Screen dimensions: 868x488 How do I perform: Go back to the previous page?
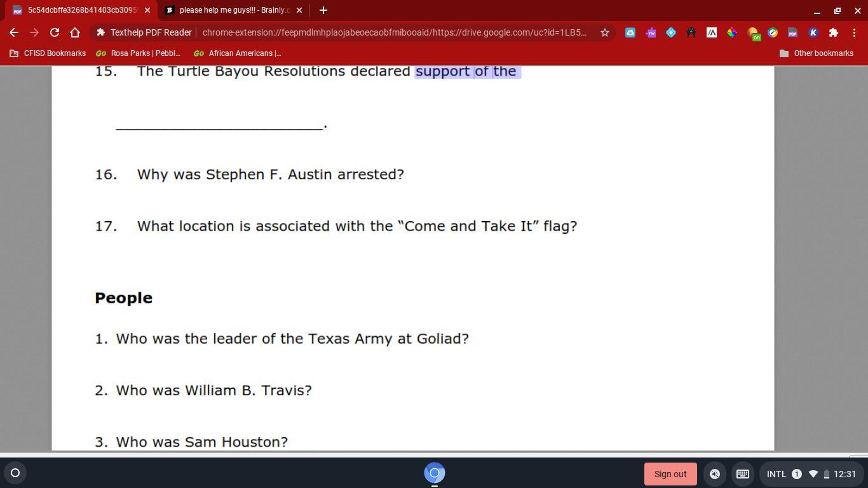click(14, 32)
